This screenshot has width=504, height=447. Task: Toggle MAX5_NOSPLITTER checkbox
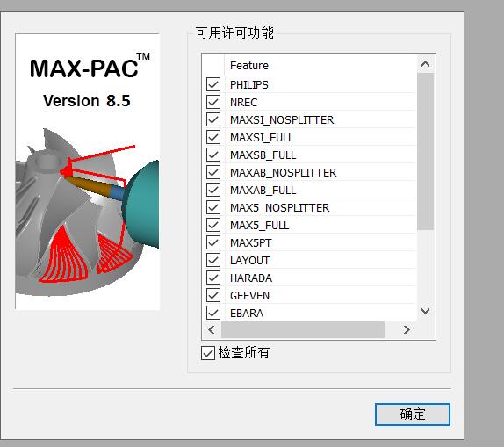click(213, 207)
